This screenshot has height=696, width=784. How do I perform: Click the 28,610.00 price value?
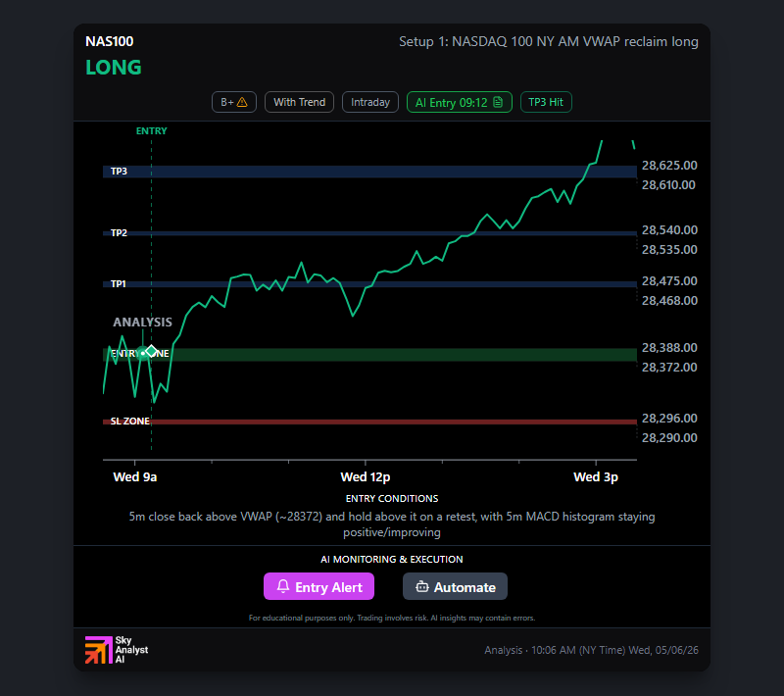[x=668, y=185]
